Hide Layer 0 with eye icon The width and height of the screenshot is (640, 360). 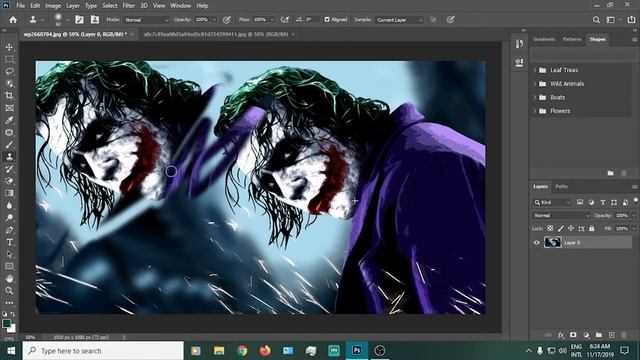point(536,242)
